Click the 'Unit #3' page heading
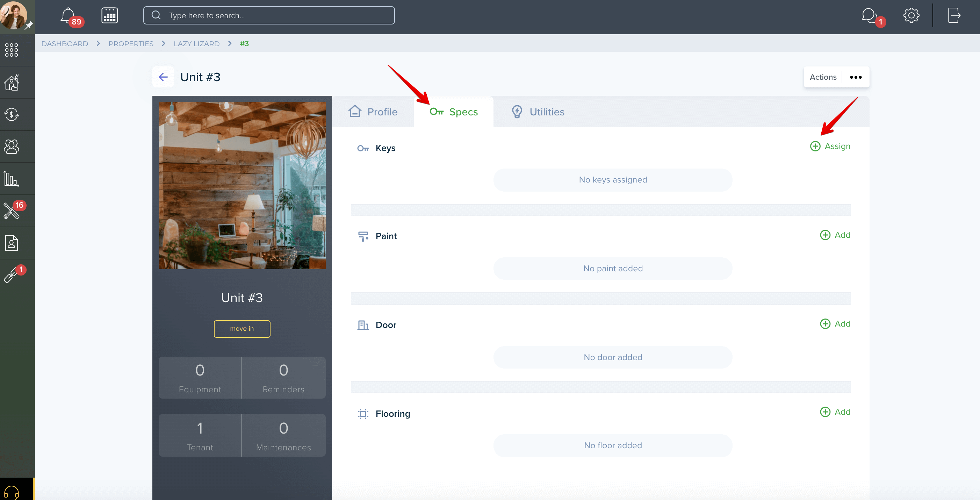Image resolution: width=980 pixels, height=500 pixels. click(200, 77)
